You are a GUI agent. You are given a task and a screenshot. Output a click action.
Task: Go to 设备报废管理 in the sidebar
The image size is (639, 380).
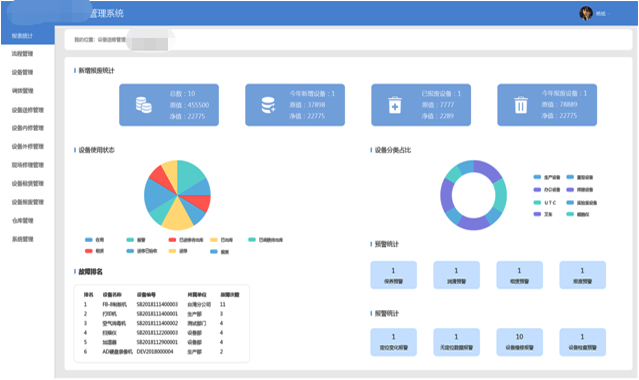click(28, 202)
